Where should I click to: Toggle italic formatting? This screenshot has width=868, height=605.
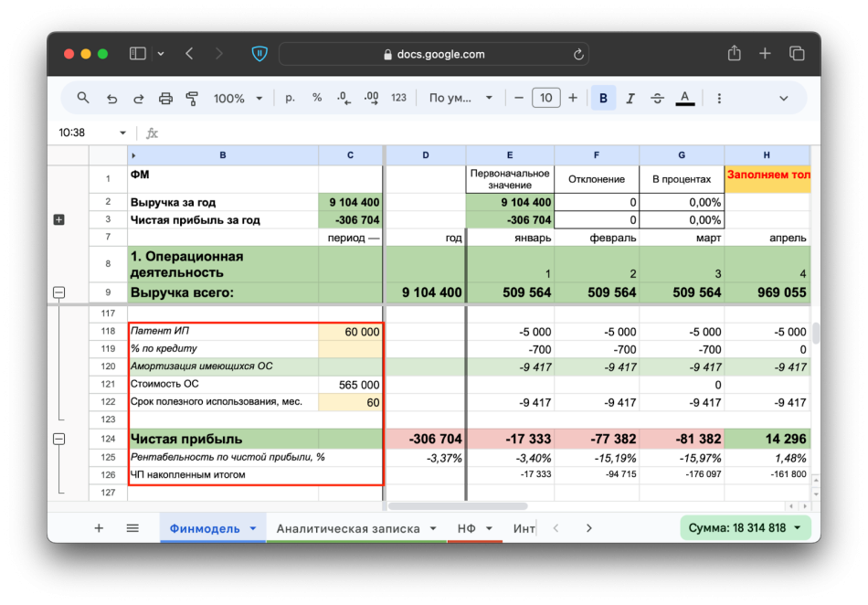point(630,98)
